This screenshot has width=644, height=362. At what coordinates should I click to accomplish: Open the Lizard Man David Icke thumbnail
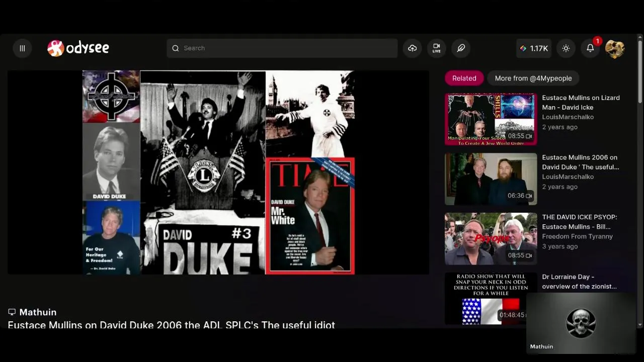click(491, 119)
